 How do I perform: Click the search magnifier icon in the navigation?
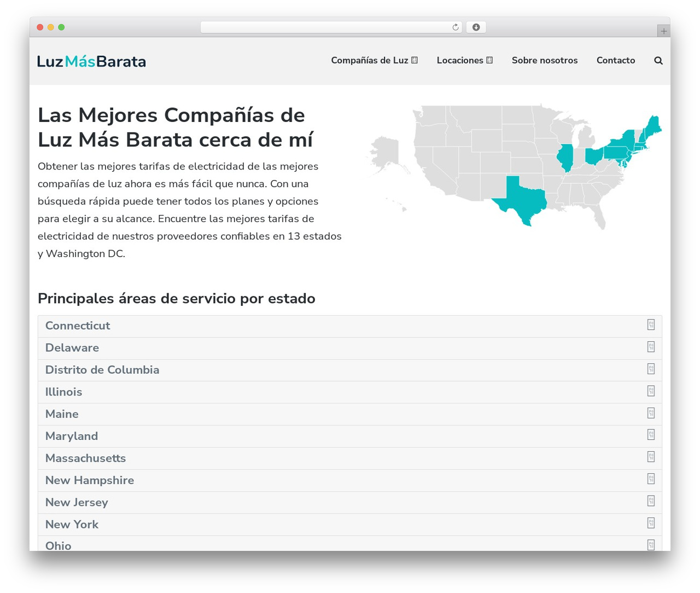tap(658, 61)
